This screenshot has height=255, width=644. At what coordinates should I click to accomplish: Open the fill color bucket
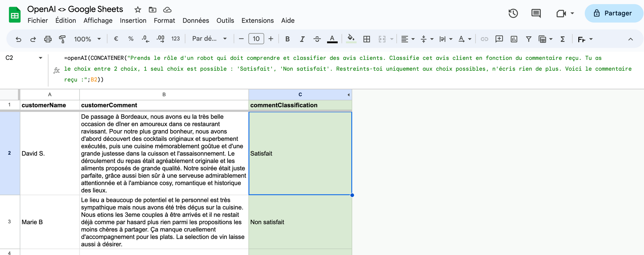coord(351,39)
